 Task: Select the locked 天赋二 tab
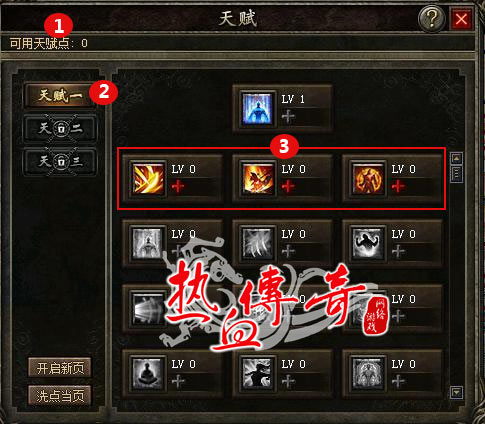(x=60, y=128)
